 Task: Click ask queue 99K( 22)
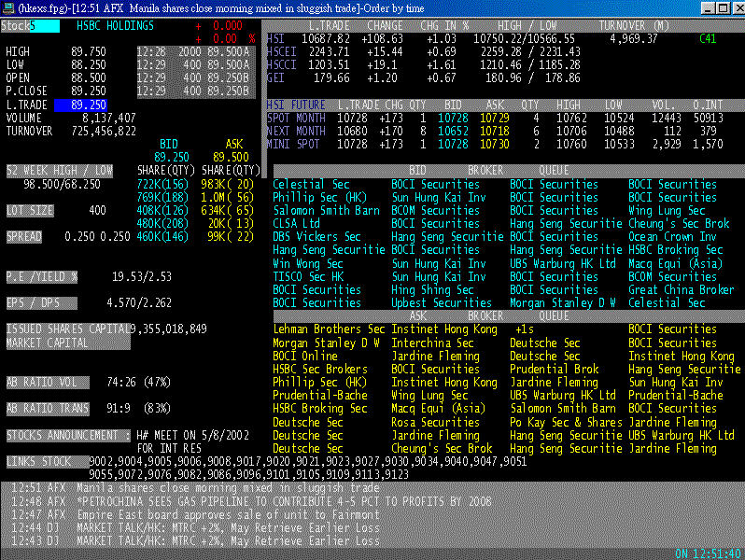pyautogui.click(x=231, y=236)
